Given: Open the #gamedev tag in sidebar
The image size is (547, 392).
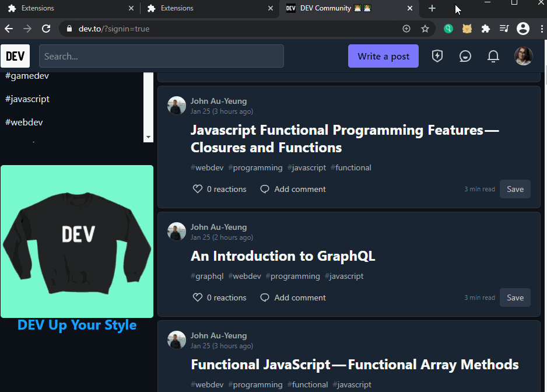Looking at the screenshot, I should tap(27, 76).
